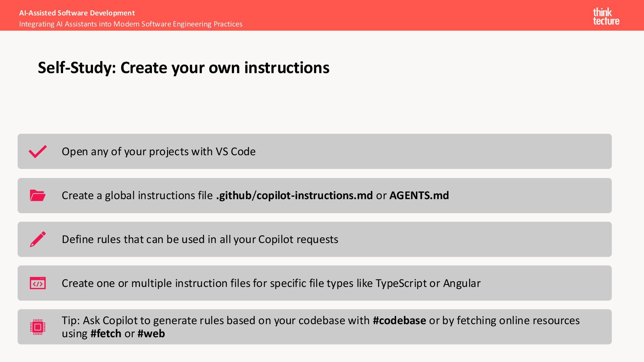Select the 'Define rules' step text
The image size is (644, 362).
pos(200,239)
